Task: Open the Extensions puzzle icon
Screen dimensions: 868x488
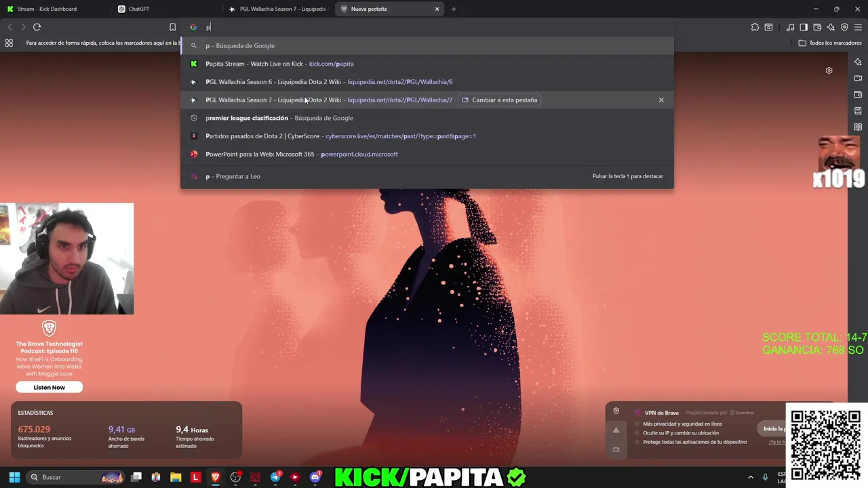Action: pos(755,27)
